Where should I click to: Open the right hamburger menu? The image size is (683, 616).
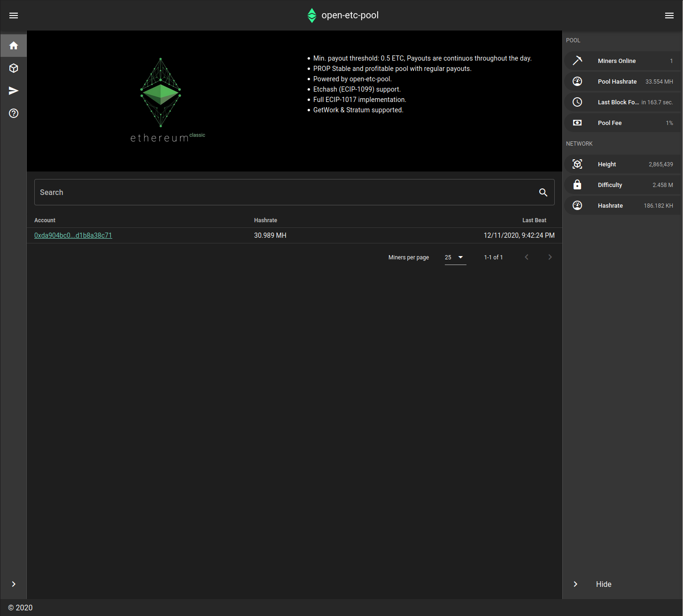(669, 15)
